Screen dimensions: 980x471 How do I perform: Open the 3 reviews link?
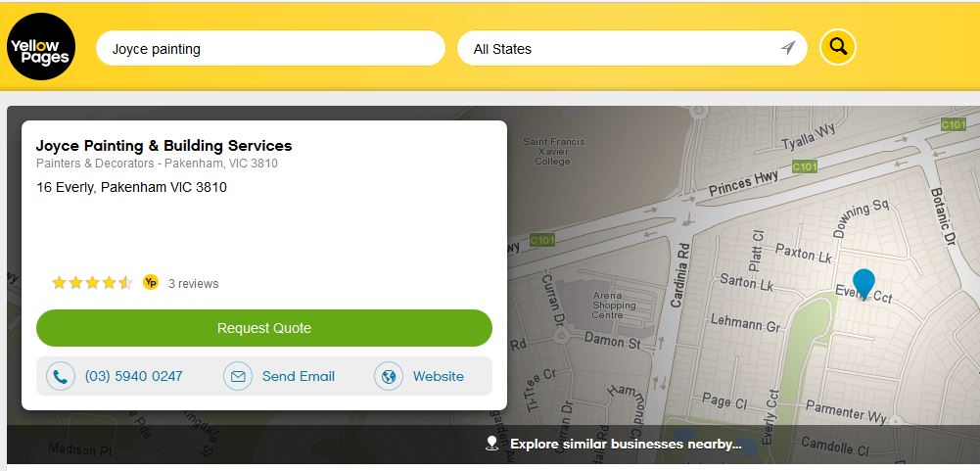tap(193, 283)
